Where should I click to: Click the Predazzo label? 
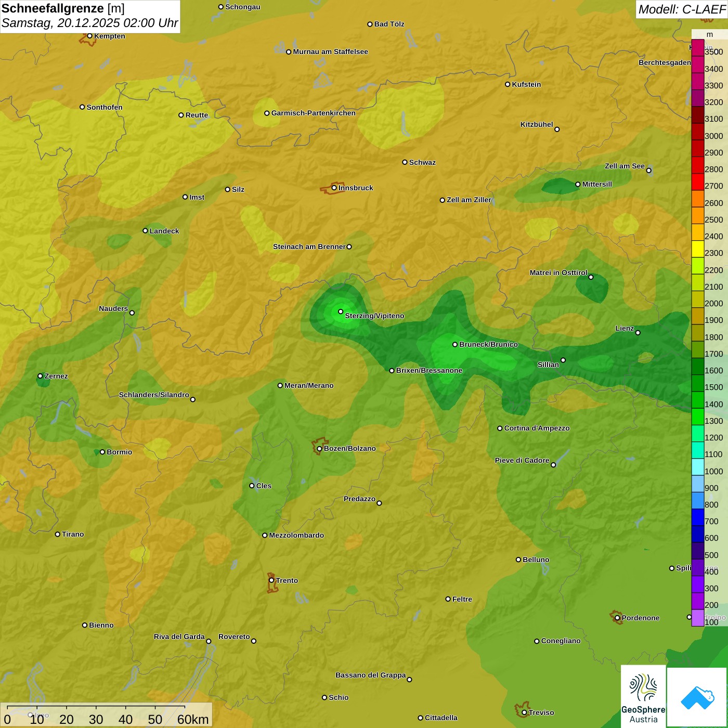pos(359,499)
